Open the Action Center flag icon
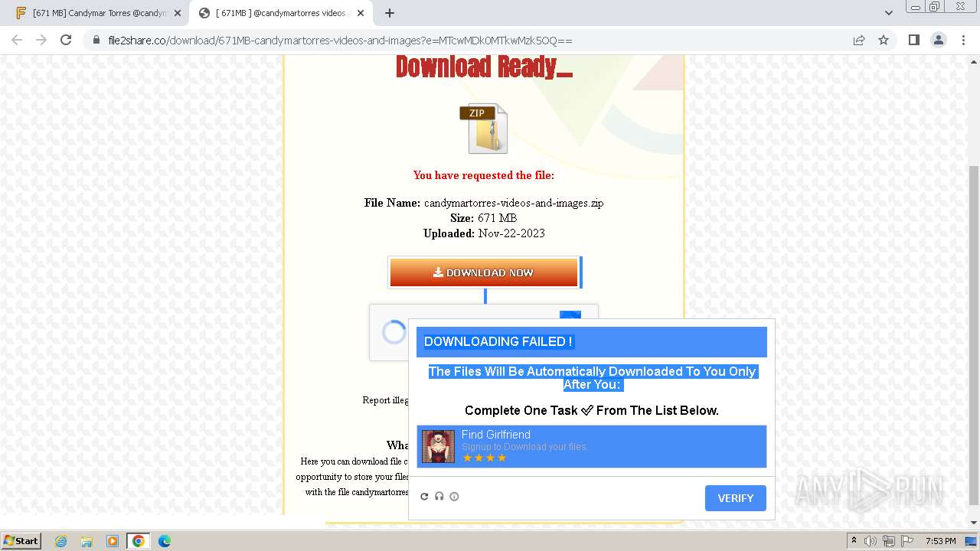 (x=906, y=541)
